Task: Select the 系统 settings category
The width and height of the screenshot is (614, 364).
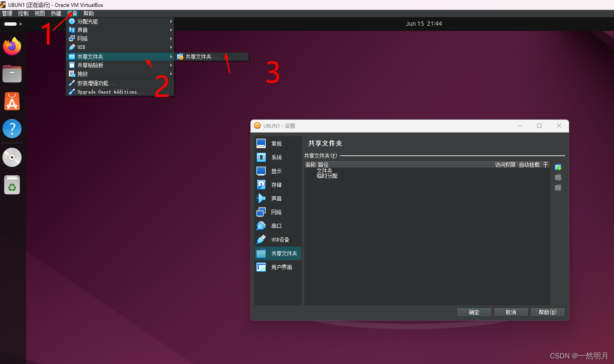Action: coord(278,157)
